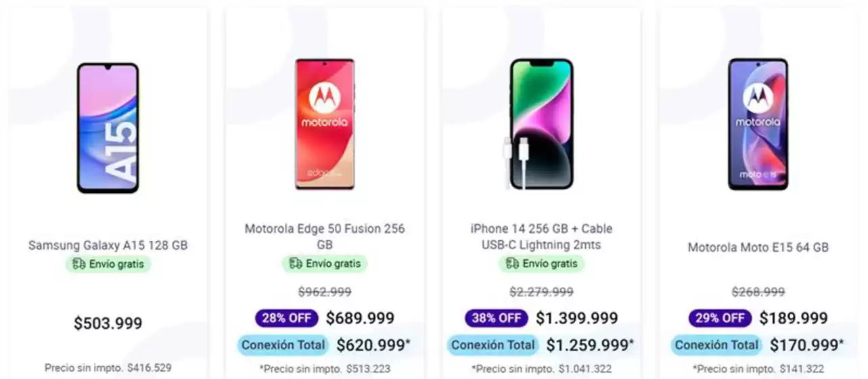This screenshot has width=868, height=379.
Task: Click Conexión Total badge on Moto E15
Action: pyautogui.click(x=717, y=345)
